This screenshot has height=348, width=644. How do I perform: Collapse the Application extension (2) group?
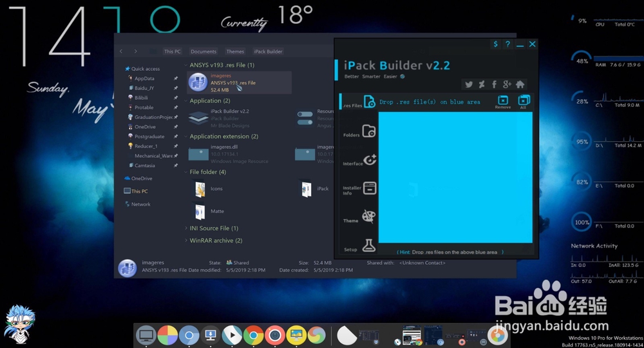coord(185,137)
